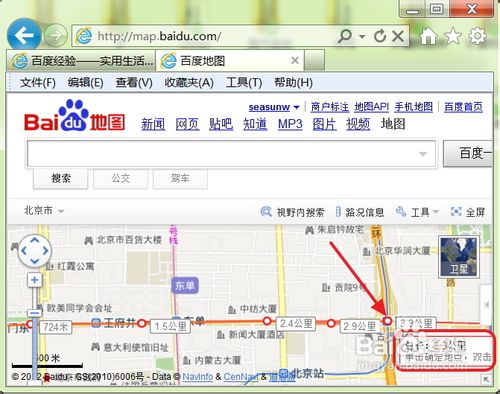Click the browser forward arrow button

(56, 35)
